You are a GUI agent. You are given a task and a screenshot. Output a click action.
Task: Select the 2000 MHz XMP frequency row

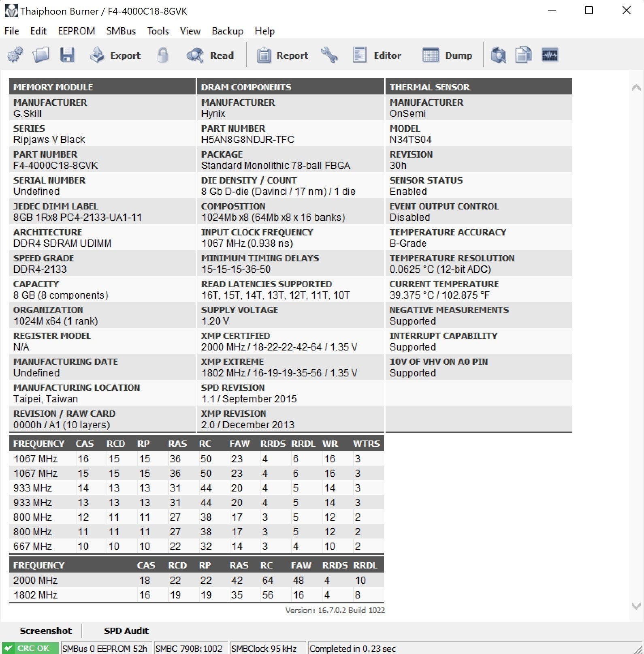[x=196, y=580]
